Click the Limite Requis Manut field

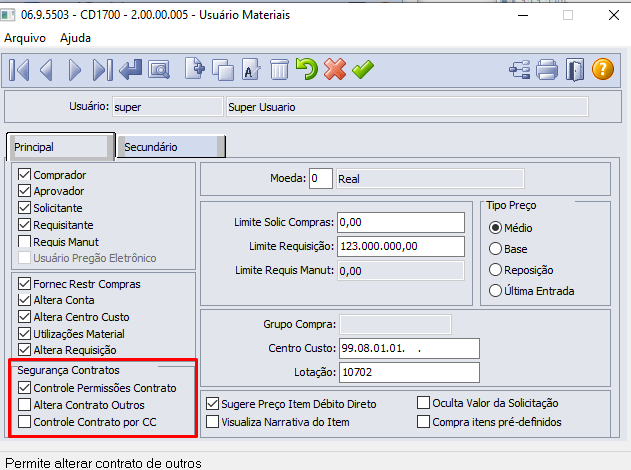click(401, 271)
